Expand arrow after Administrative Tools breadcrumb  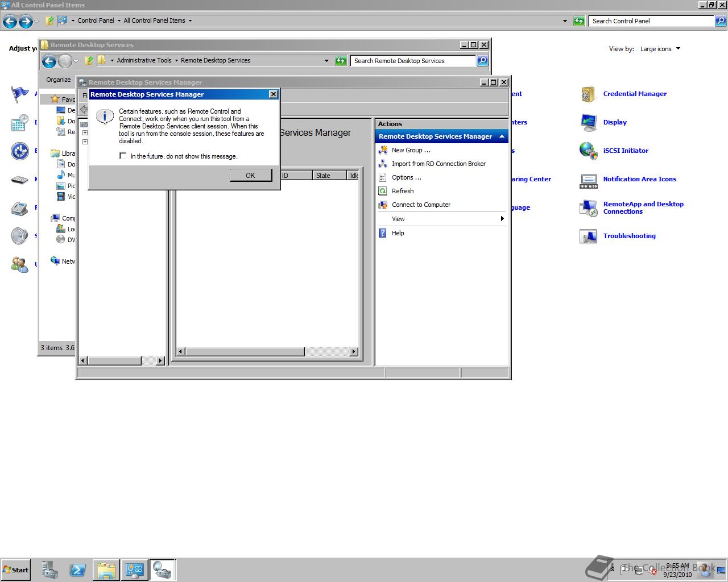[176, 60]
